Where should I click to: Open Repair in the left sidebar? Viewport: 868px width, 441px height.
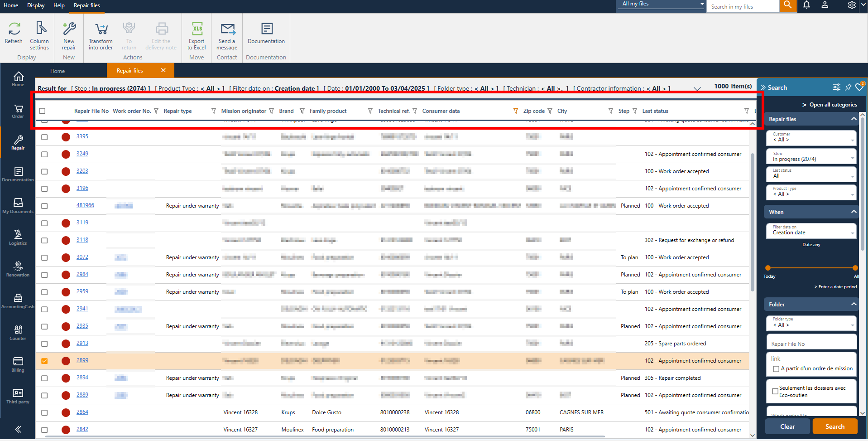click(18, 143)
